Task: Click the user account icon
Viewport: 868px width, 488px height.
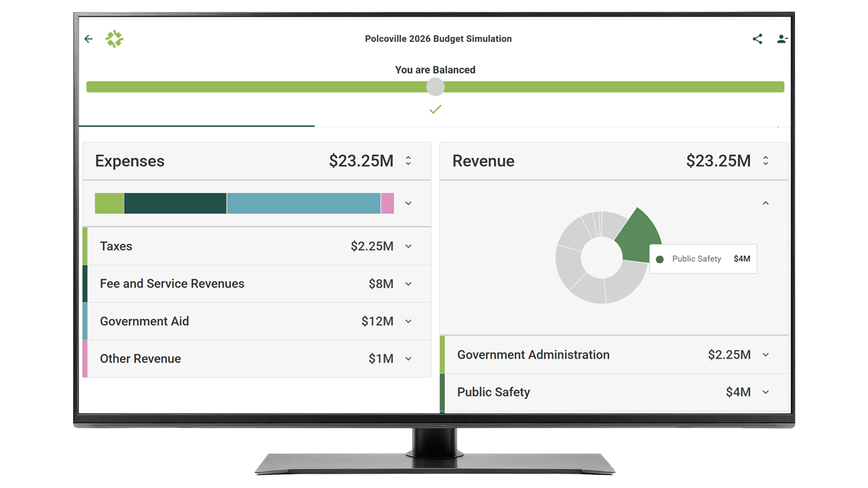Action: [x=782, y=39]
